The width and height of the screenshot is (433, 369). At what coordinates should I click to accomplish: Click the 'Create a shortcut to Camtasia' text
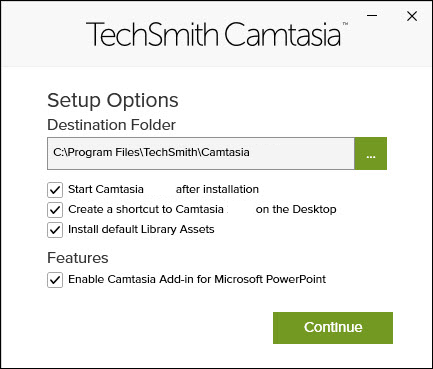(x=146, y=209)
